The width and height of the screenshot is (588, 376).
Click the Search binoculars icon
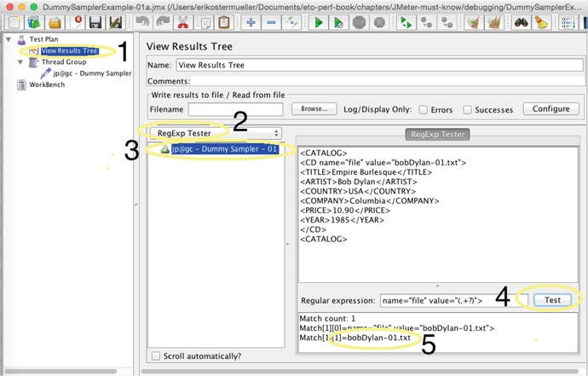point(521,22)
